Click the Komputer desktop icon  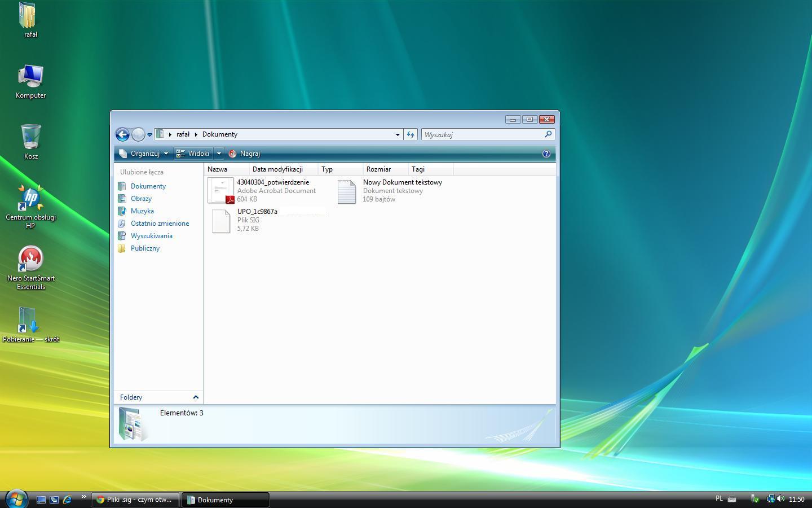click(x=30, y=77)
